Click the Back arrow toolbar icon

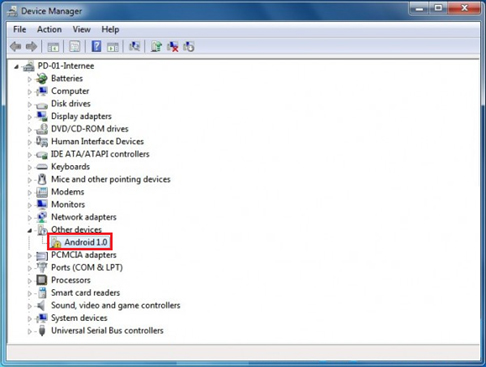16,46
